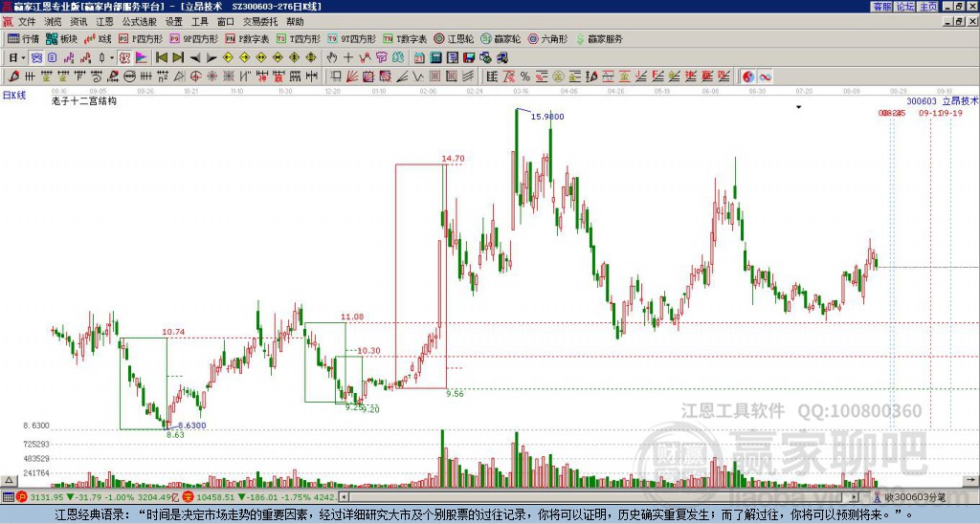
Task: Click the 14.70 price label
Action: (x=453, y=159)
